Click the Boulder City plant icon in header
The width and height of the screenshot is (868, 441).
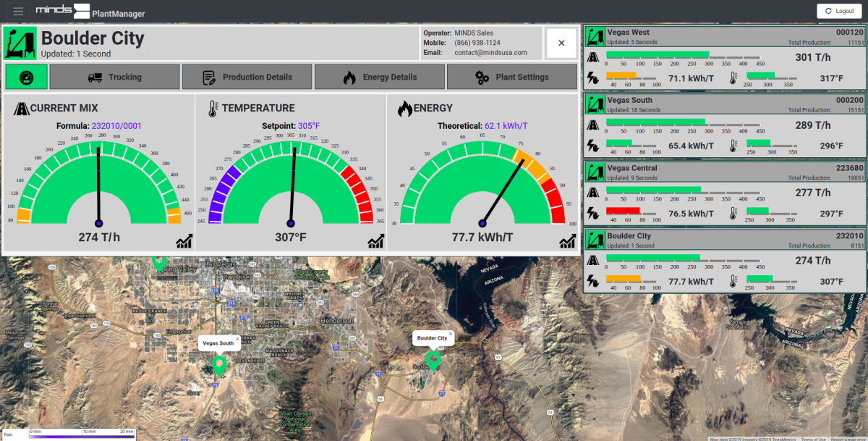point(20,43)
